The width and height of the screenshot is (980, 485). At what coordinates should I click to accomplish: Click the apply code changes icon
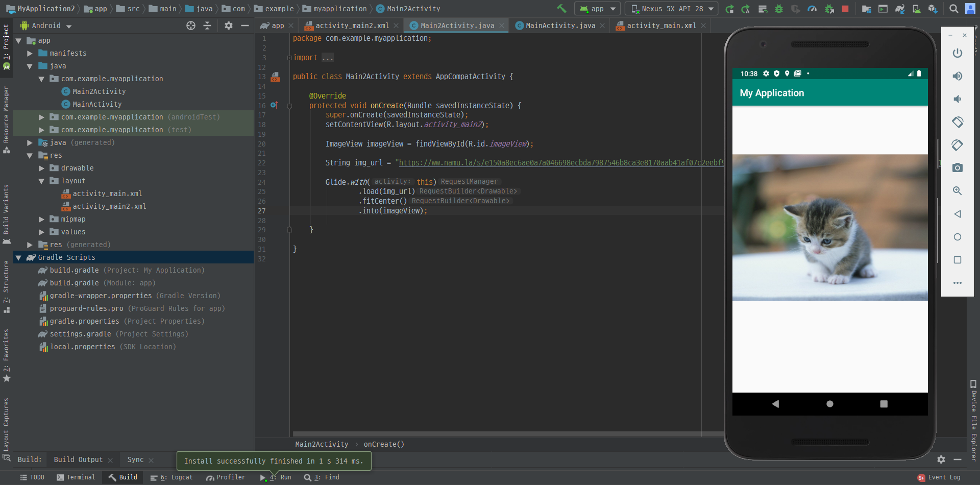763,9
